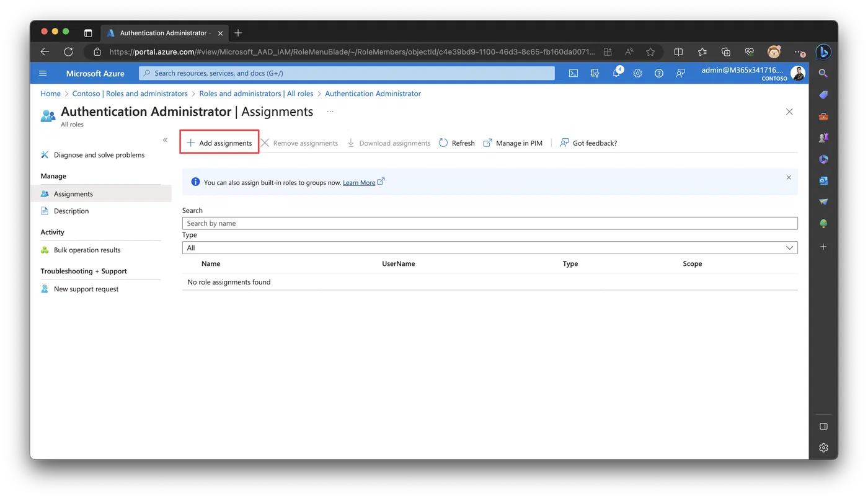Open the Edge sidebar search icon
The height and width of the screenshot is (499, 868).
tap(823, 73)
